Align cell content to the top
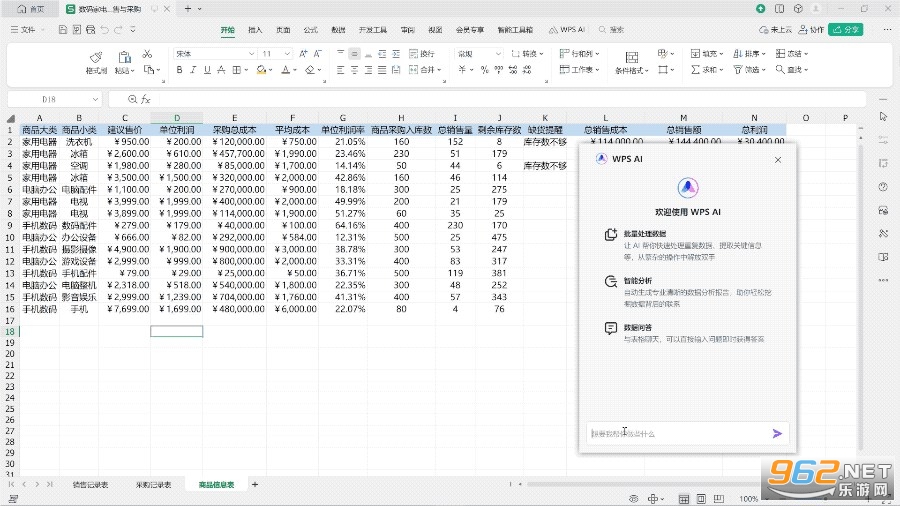This screenshot has width=900, height=506. pyautogui.click(x=340, y=53)
